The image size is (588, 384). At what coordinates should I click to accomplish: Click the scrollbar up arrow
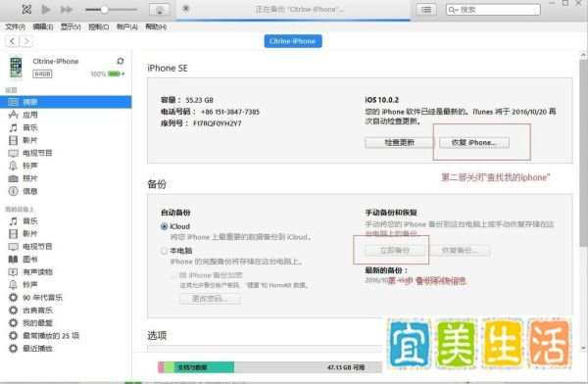(583, 55)
